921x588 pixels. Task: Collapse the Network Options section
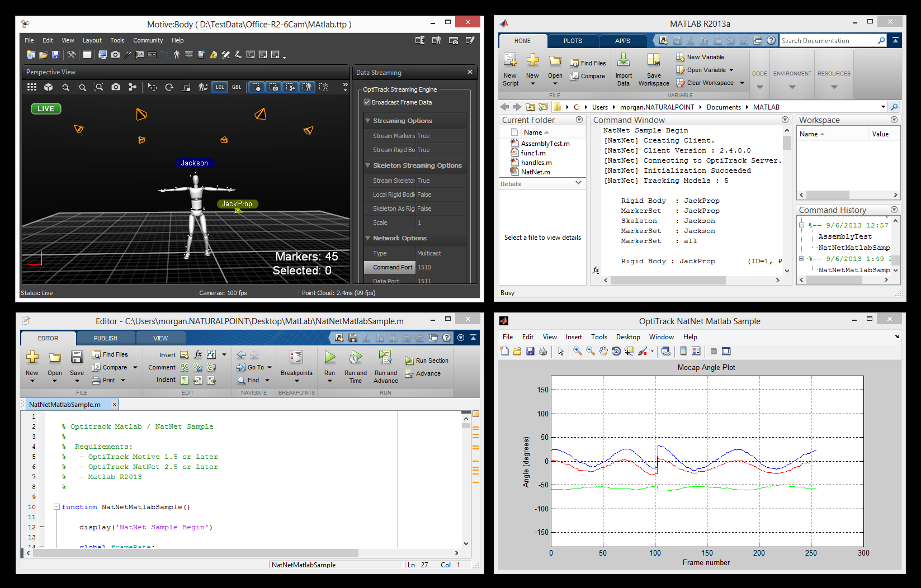tap(367, 238)
